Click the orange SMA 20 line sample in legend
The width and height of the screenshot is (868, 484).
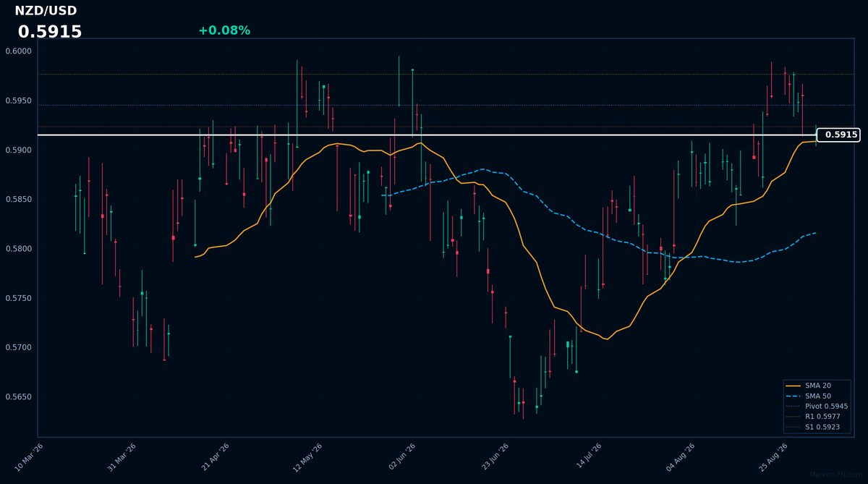point(794,386)
